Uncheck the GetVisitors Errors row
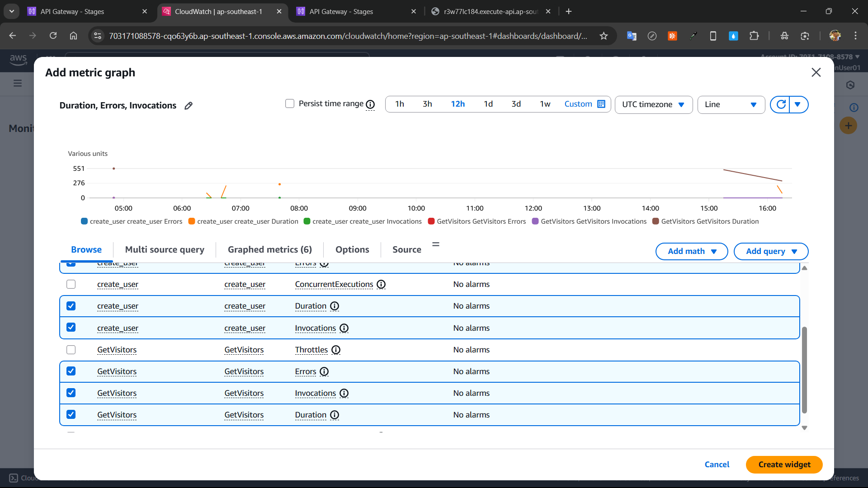 tap(71, 371)
